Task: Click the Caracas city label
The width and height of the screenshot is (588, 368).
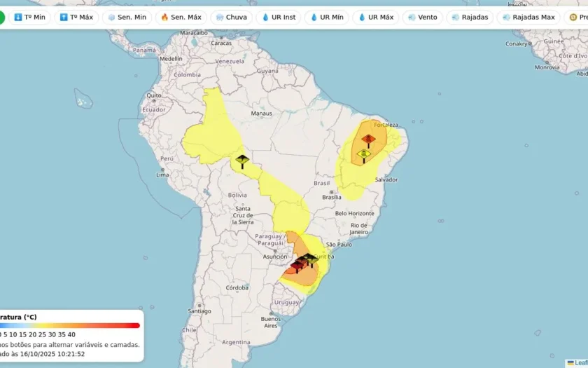Action: (221, 43)
